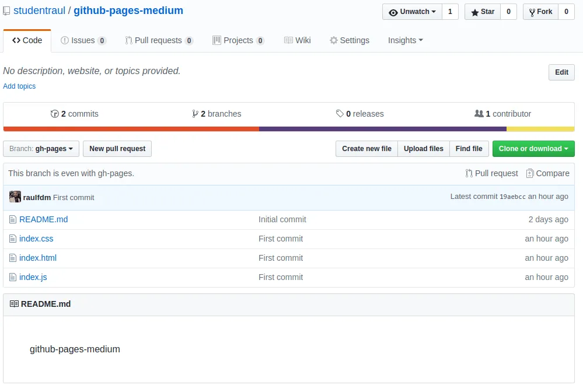Open latest commit hash 19aebcc
Viewport: 583px width, 392px height.
pyautogui.click(x=512, y=197)
